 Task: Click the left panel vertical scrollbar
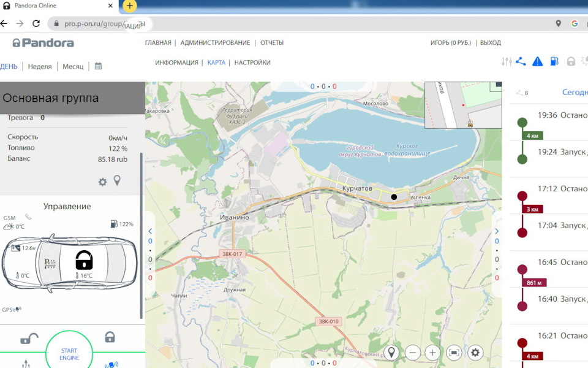click(141, 236)
